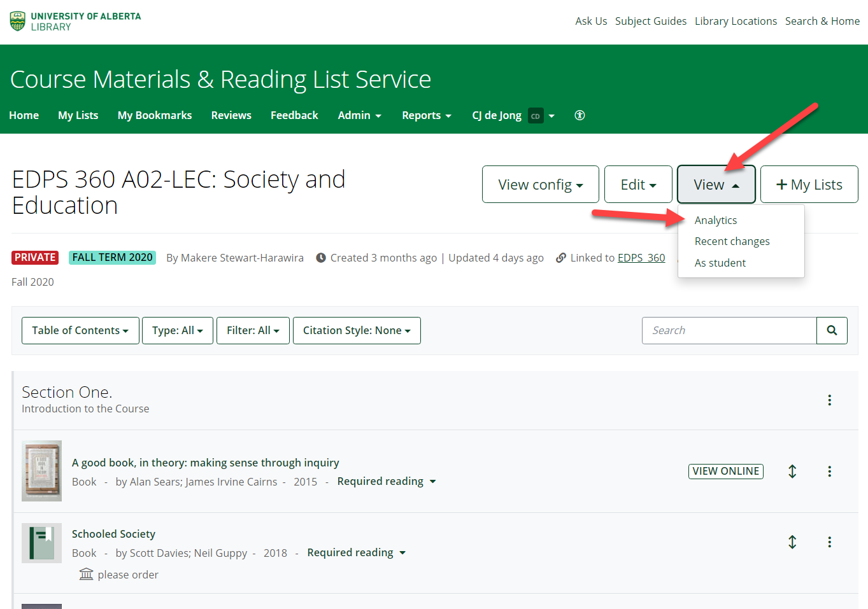
Task: Open the Schooled Society title link
Action: [x=113, y=534]
